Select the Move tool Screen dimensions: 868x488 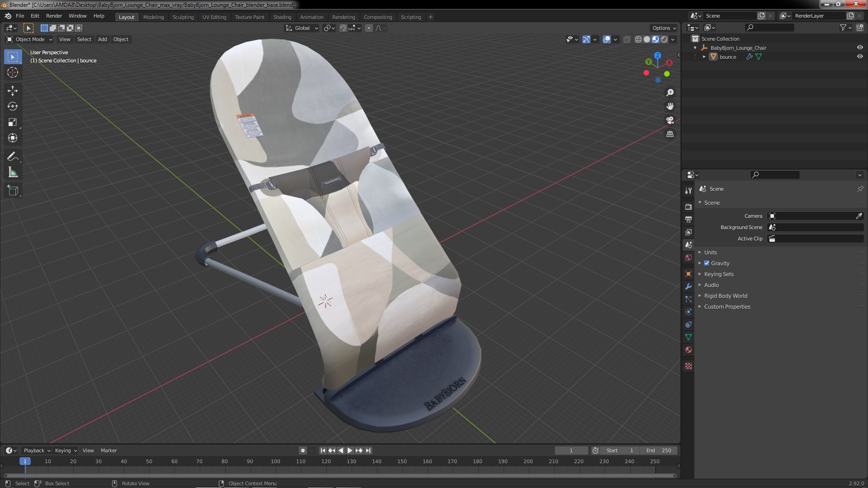13,91
